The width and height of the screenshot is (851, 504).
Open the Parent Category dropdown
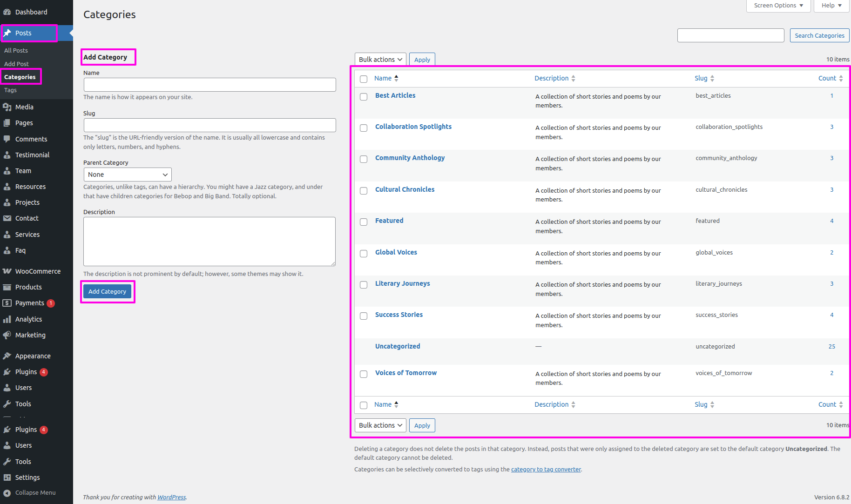pos(128,175)
